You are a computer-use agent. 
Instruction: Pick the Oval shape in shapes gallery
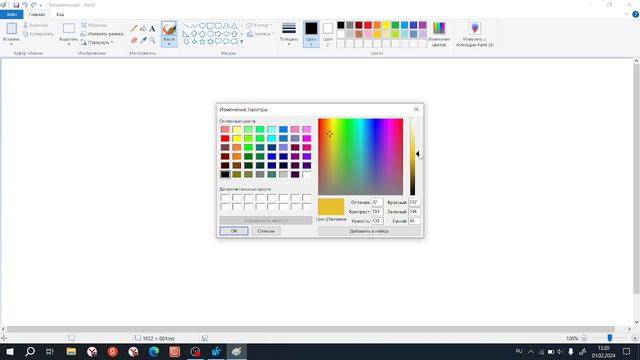(202, 26)
